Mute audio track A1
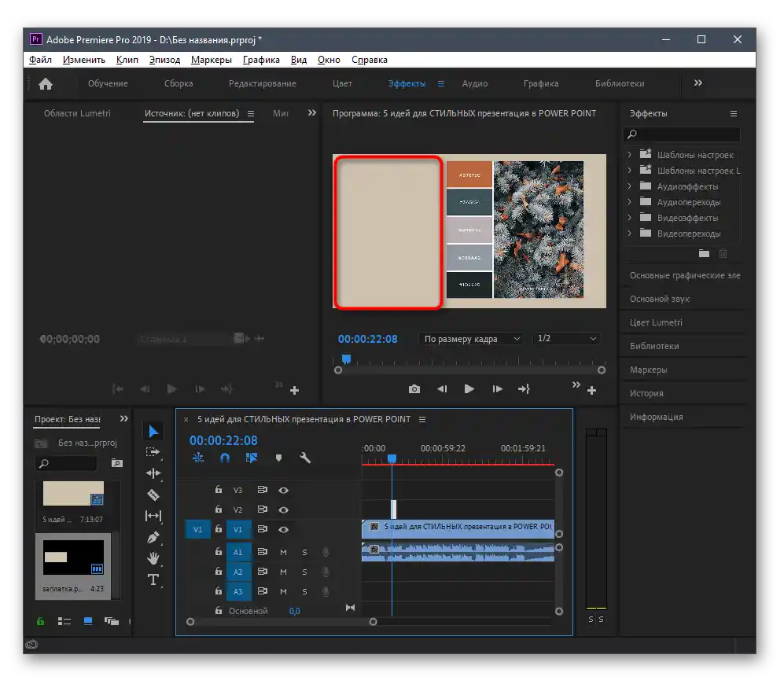This screenshot has width=784, height=677. point(284,552)
